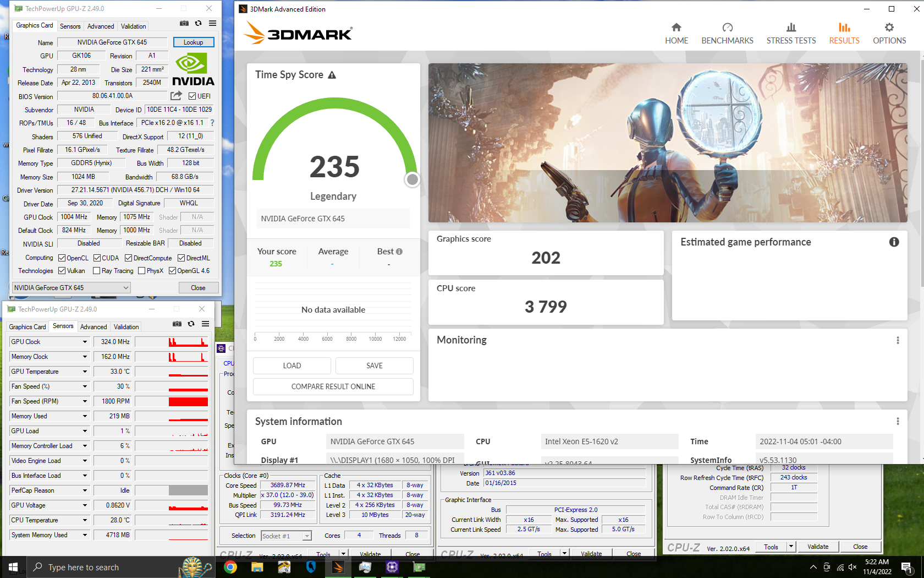Expand PerfCap Reason sensor dropdown
The width and height of the screenshot is (924, 578).
(85, 490)
